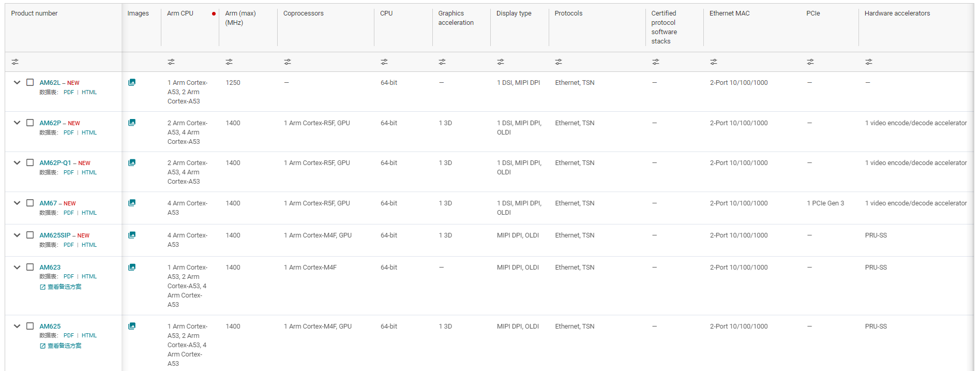980x371 pixels.
Task: Open the AM625SIP product link
Action: point(55,235)
